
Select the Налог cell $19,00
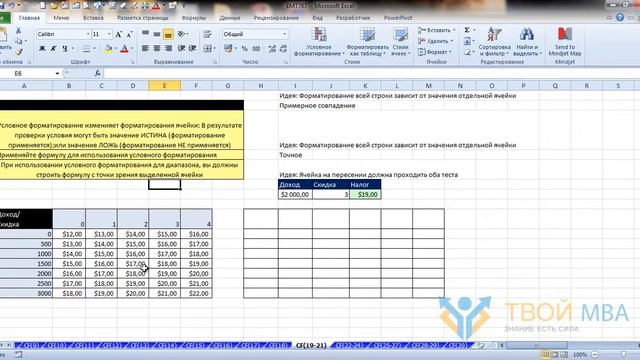(x=365, y=195)
